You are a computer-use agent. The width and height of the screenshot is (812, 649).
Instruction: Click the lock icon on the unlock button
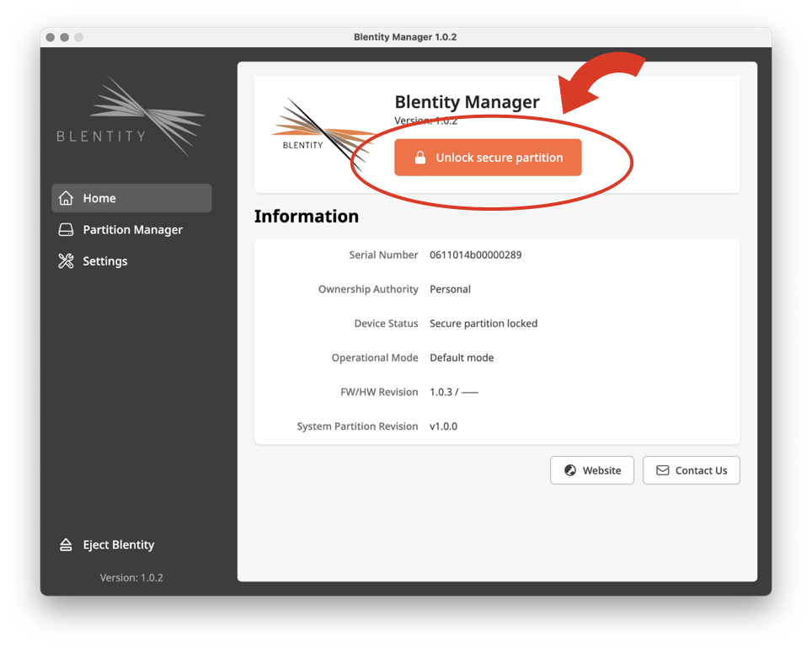coord(420,158)
